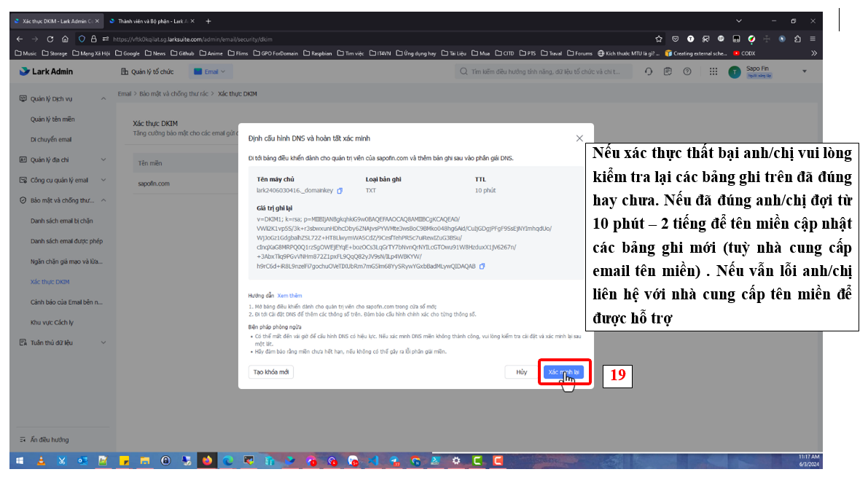
Task: Click the Firefox taskbar icon
Action: pyautogui.click(x=207, y=460)
